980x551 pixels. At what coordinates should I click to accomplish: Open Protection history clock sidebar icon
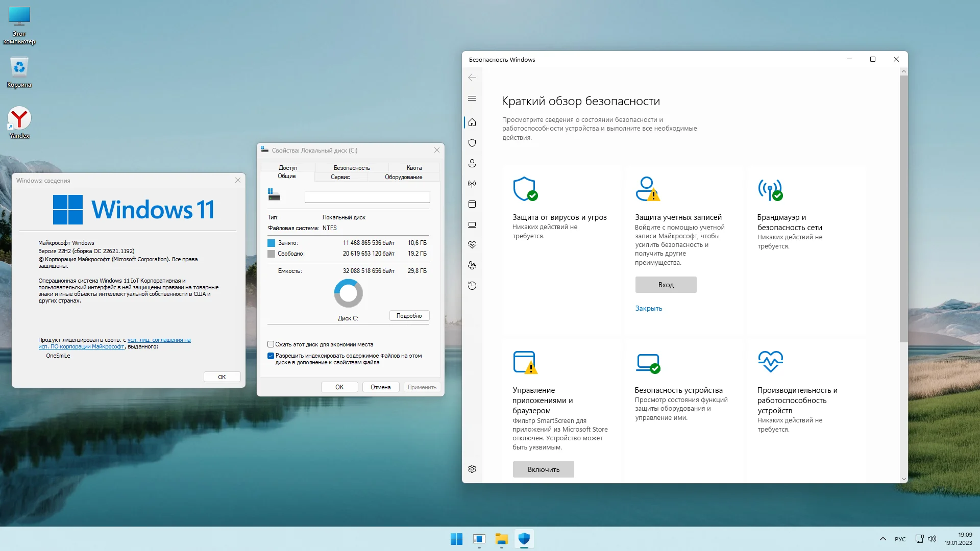coord(472,286)
